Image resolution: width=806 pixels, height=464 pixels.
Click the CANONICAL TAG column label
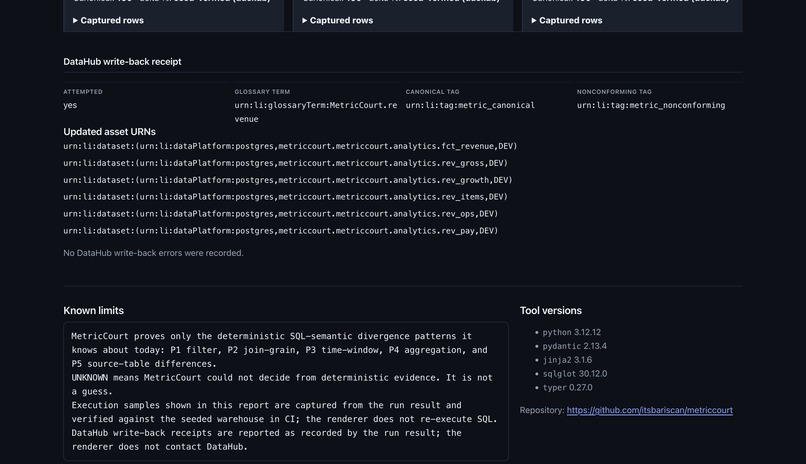(432, 92)
